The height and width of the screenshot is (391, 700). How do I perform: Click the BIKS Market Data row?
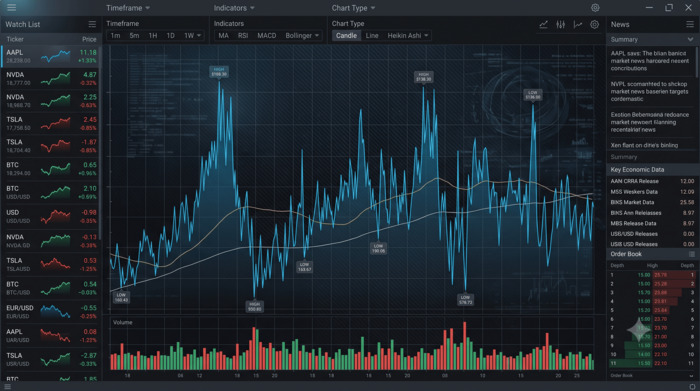coord(652,202)
